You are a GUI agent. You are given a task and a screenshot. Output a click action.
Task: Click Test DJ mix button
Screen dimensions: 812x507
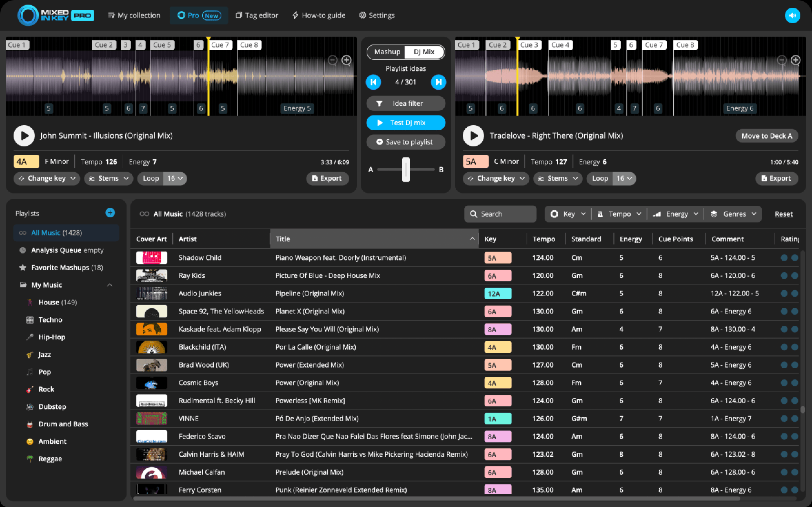[406, 123]
